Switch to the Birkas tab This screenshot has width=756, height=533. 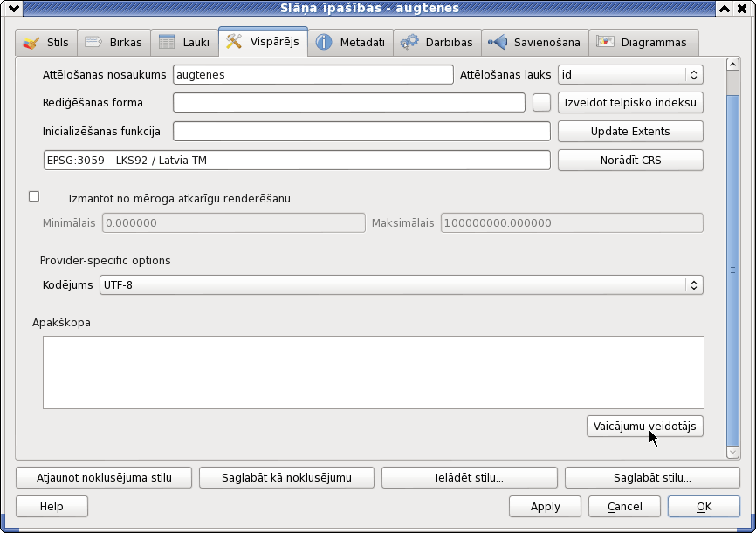coord(113,43)
